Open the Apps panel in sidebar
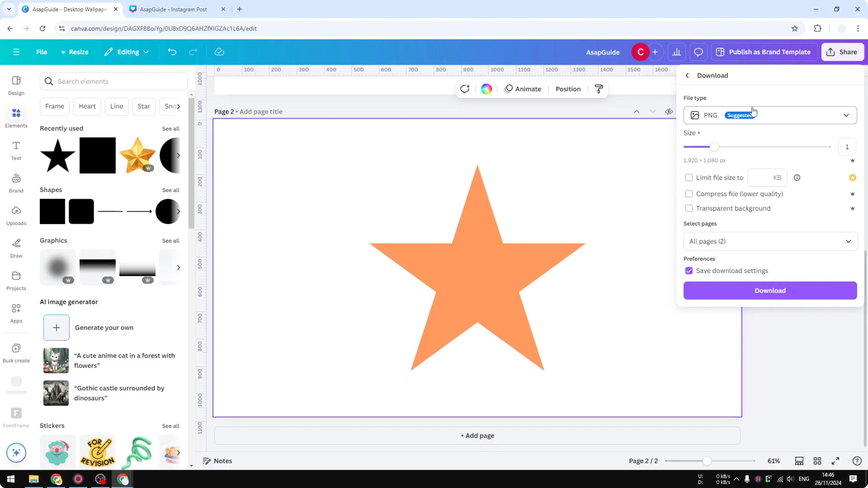This screenshot has height=488, width=868. click(x=16, y=313)
